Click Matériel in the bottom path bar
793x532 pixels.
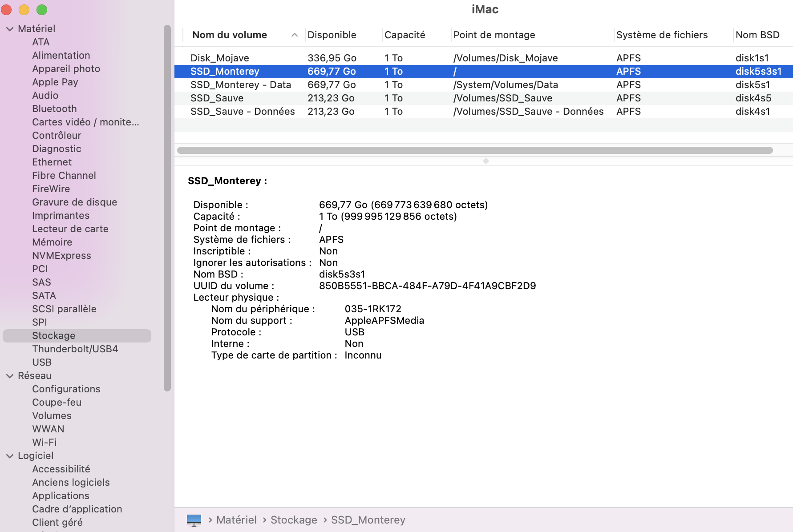pyautogui.click(x=236, y=520)
